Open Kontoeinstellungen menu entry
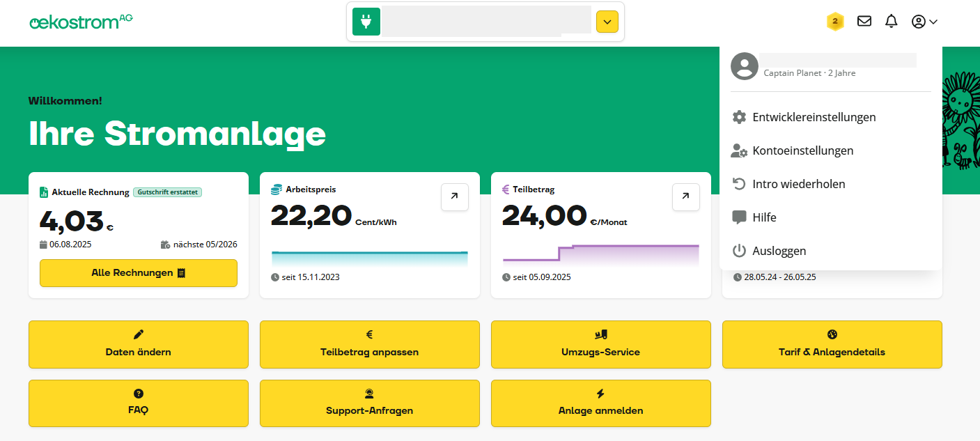 click(831, 150)
